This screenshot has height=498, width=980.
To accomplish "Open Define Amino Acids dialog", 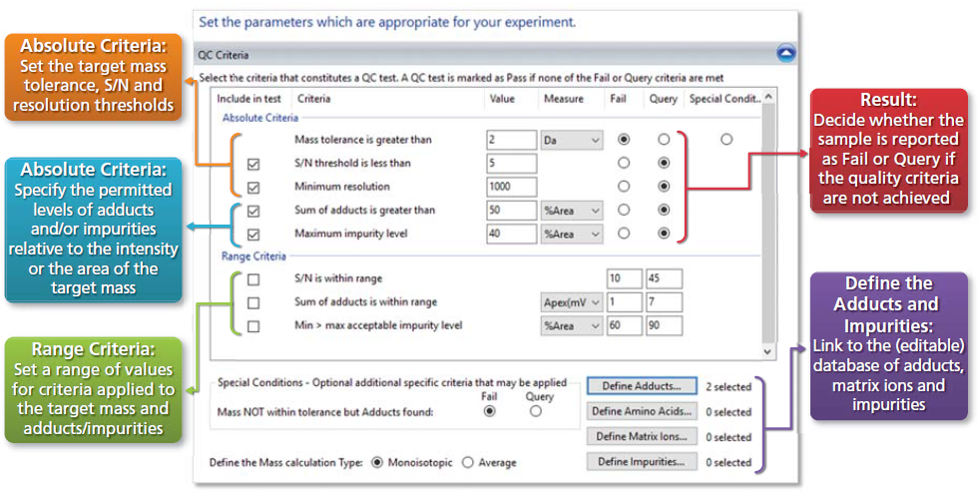I will point(640,411).
